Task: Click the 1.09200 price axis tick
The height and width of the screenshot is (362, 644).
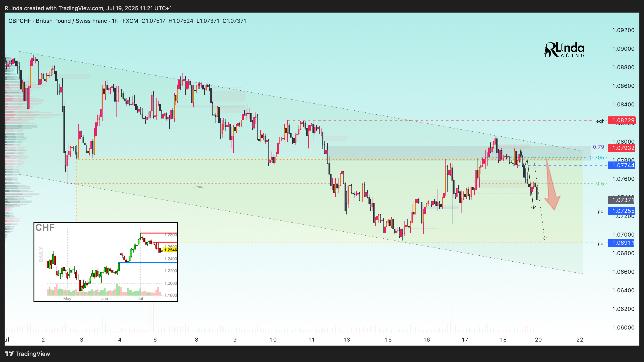Action: pos(623,30)
